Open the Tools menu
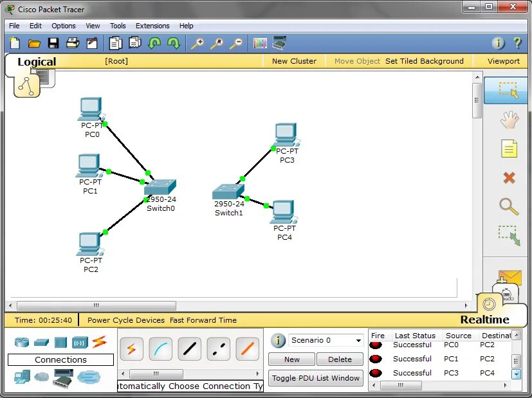 pyautogui.click(x=118, y=26)
